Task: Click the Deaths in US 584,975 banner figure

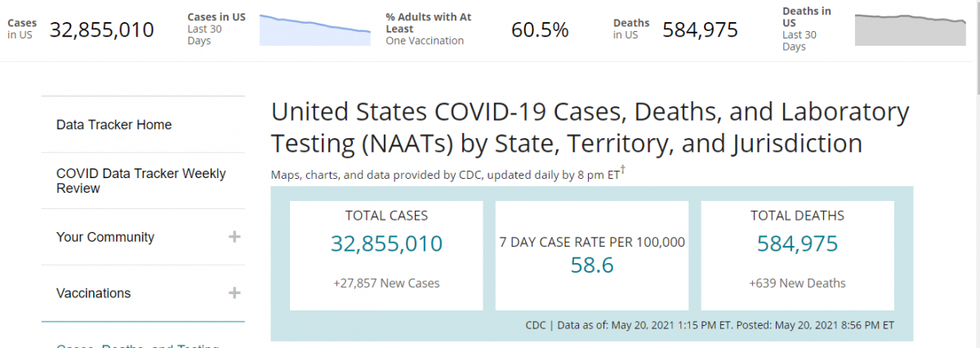Action: [700, 30]
